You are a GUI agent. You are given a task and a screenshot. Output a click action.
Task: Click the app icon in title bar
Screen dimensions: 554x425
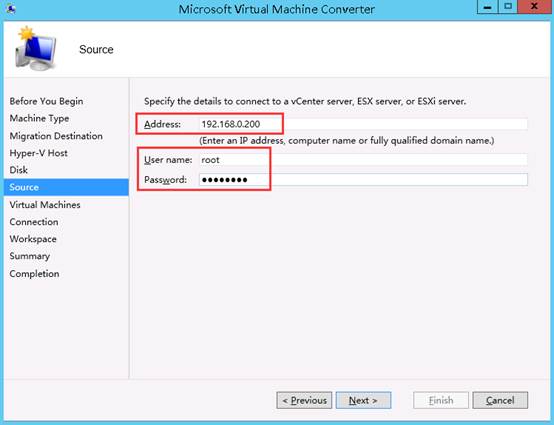[x=11, y=8]
